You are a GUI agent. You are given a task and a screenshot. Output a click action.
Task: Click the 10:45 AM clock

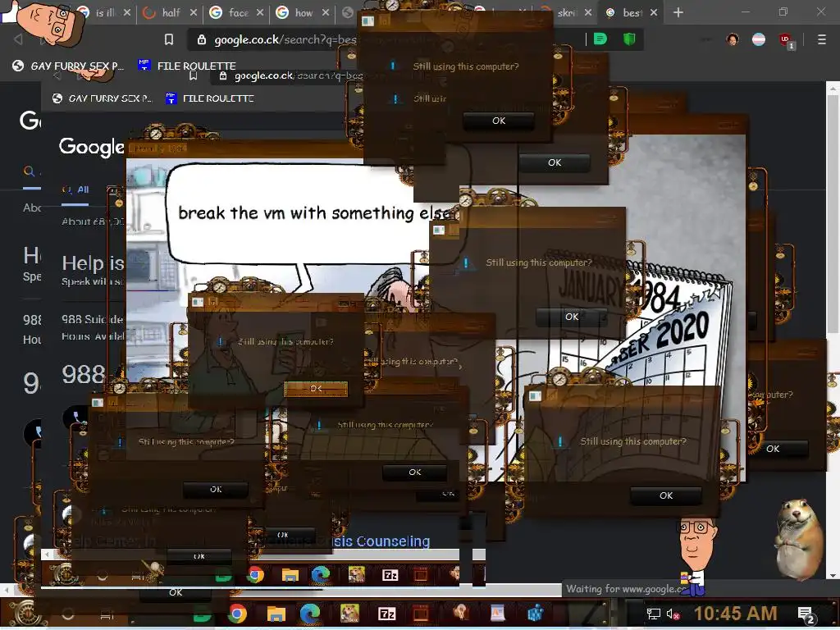click(736, 614)
